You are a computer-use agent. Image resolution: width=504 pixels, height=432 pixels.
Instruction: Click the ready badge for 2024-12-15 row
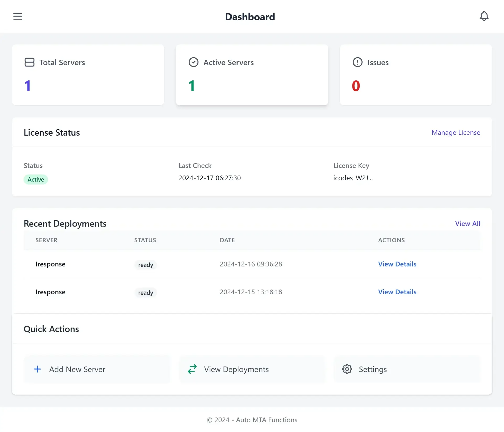tap(146, 293)
